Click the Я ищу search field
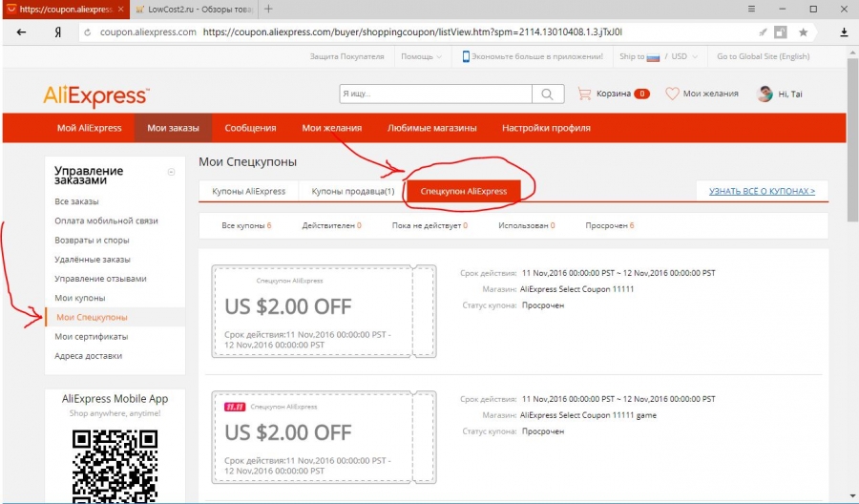 point(435,94)
